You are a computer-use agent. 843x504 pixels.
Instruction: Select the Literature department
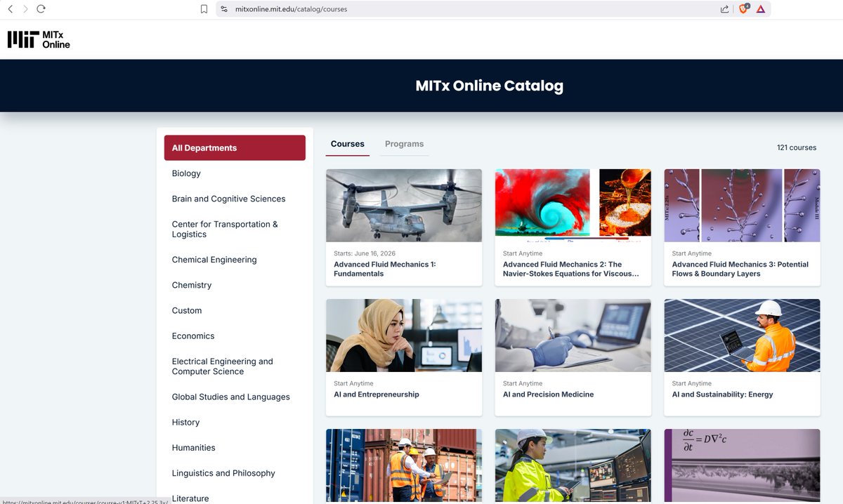coord(190,498)
